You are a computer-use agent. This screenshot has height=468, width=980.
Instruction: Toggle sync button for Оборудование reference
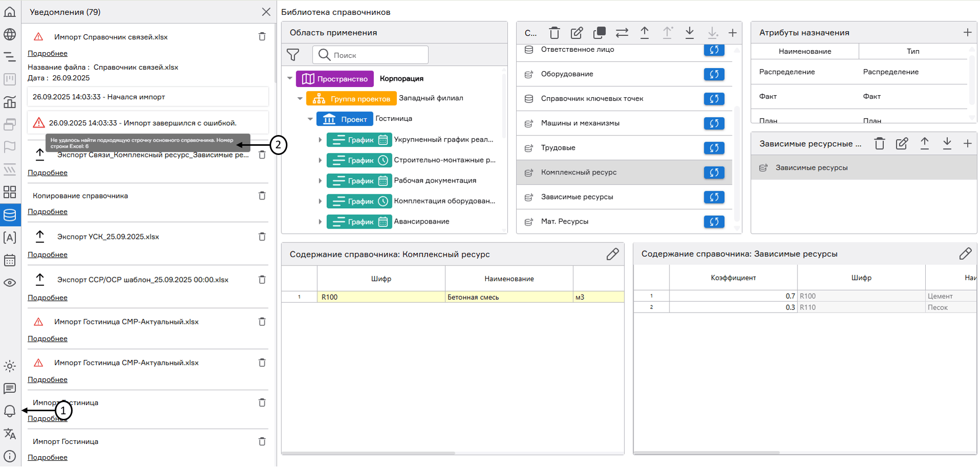[714, 74]
